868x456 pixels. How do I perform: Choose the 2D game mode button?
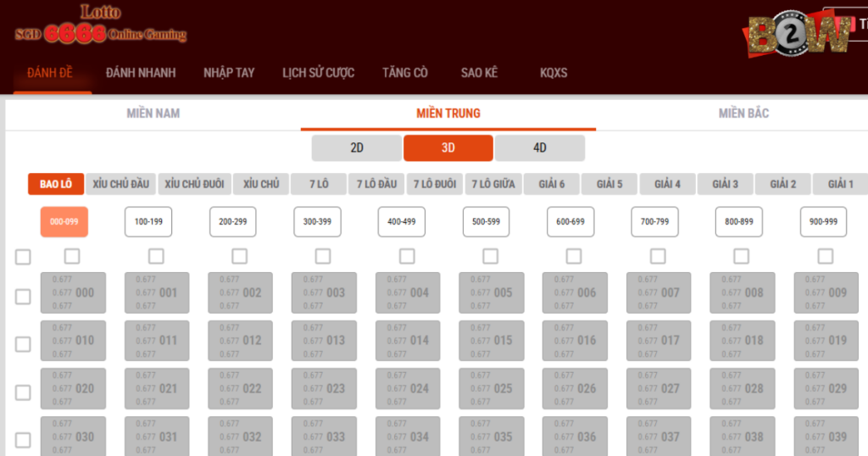[357, 147]
